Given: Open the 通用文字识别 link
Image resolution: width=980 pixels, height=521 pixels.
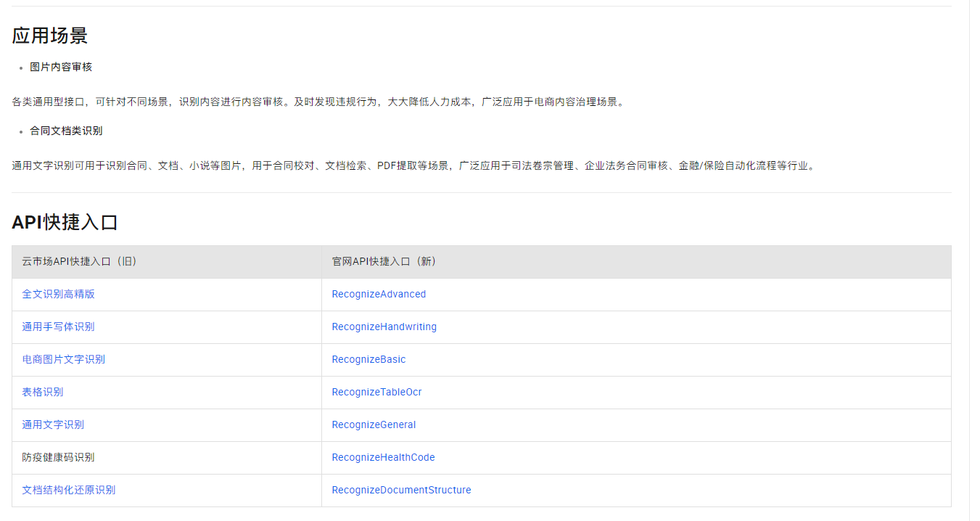Looking at the screenshot, I should tap(53, 424).
